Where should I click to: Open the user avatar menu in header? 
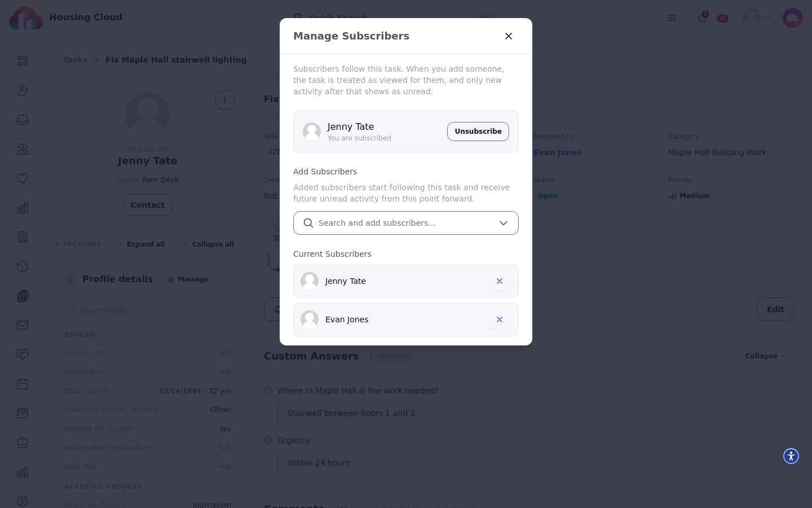coord(756,18)
